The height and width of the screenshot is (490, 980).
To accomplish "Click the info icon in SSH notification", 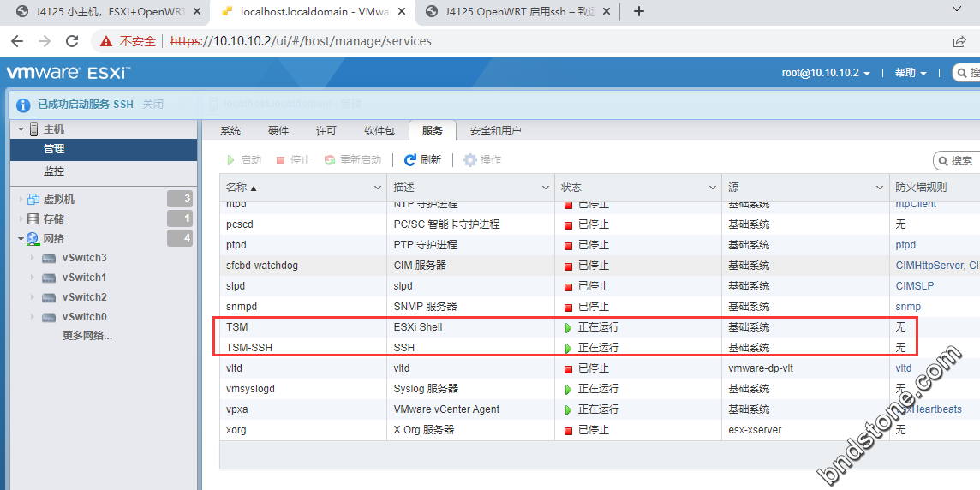I will [x=22, y=105].
